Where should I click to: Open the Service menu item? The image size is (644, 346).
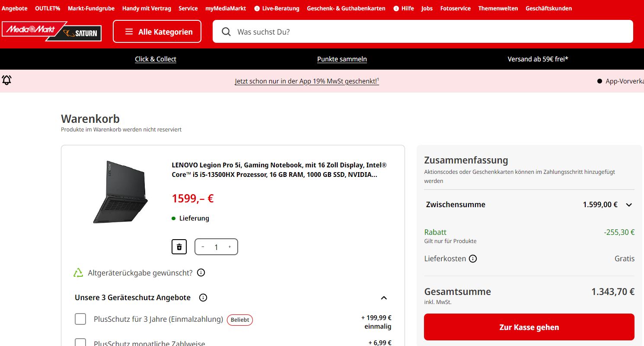pos(188,8)
